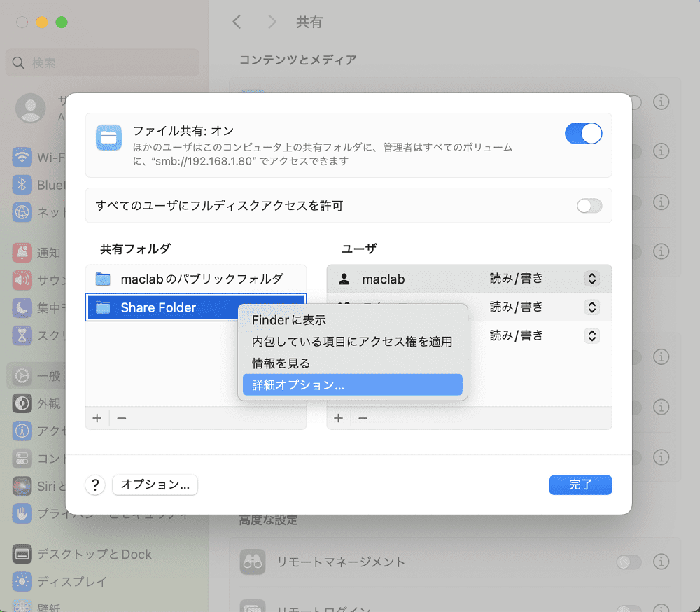
Task: Add a shared folder with plus button
Action: pyautogui.click(x=97, y=418)
